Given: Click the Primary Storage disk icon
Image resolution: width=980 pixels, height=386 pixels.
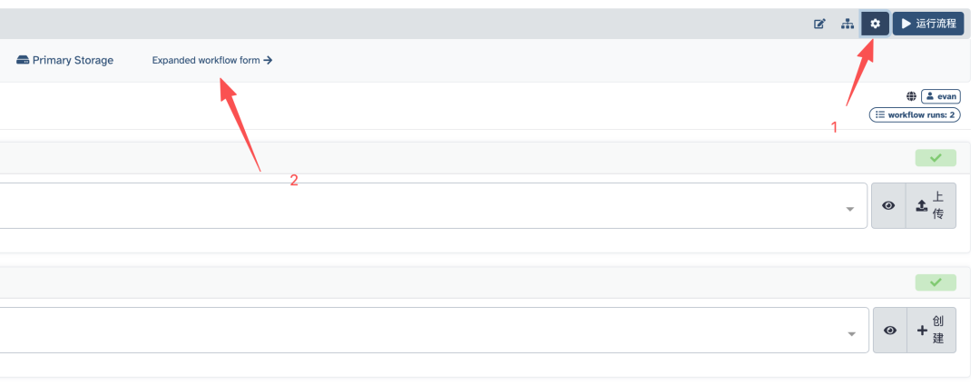Looking at the screenshot, I should pyautogui.click(x=23, y=61).
